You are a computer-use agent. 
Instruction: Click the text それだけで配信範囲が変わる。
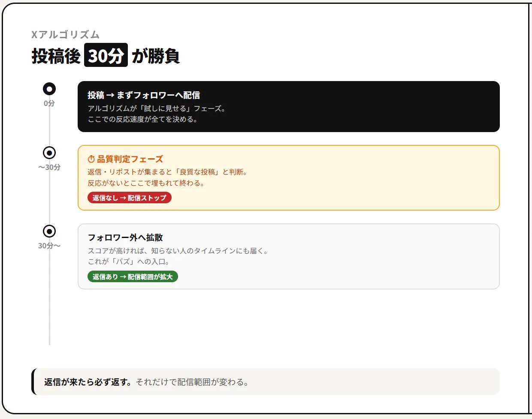193,382
